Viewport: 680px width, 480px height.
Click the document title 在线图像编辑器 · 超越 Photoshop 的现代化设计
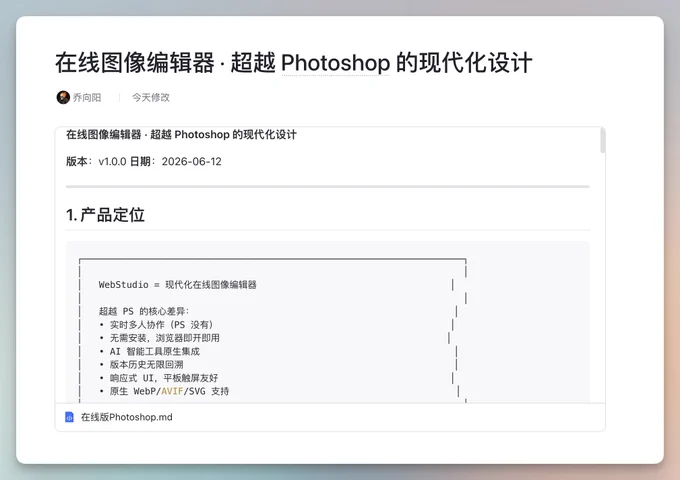coord(294,62)
